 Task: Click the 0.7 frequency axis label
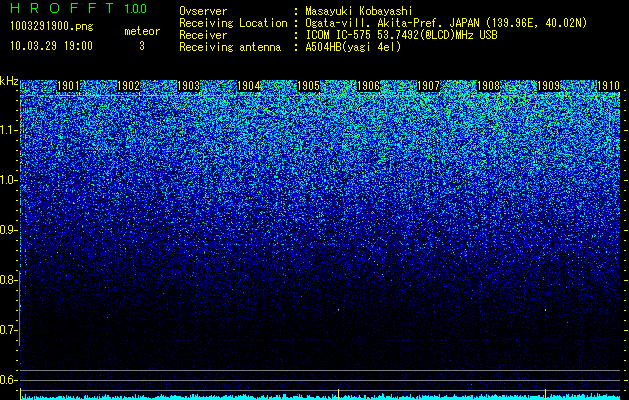[8, 330]
